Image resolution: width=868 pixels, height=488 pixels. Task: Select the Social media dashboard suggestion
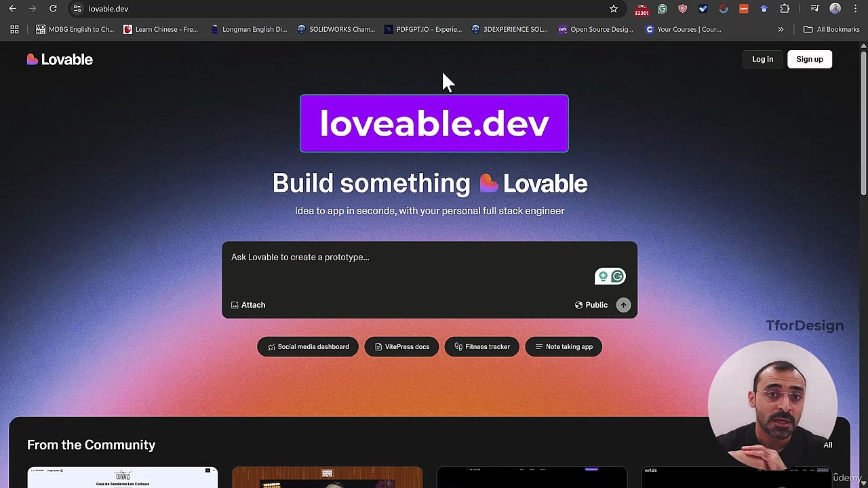pos(308,347)
